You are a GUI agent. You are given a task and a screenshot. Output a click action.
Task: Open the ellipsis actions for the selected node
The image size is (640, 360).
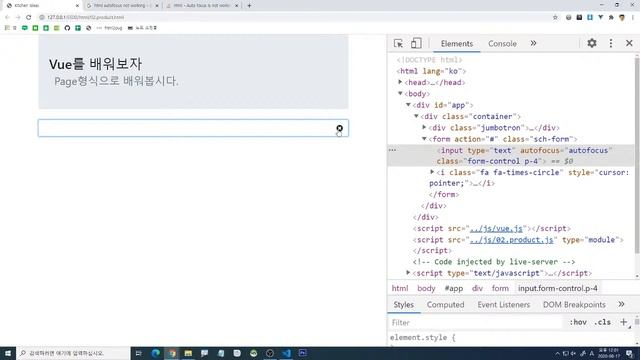point(392,150)
